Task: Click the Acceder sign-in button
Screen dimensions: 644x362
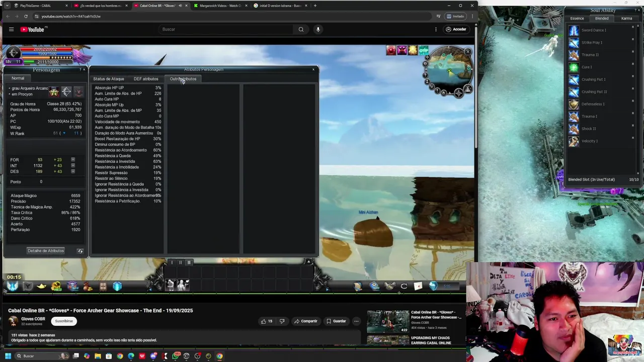Action: click(456, 29)
